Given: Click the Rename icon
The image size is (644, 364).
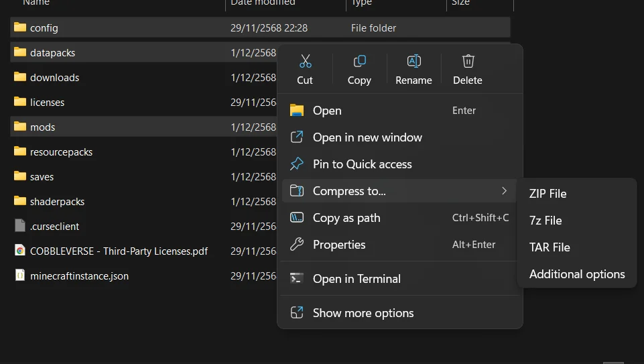Looking at the screenshot, I should point(413,62).
